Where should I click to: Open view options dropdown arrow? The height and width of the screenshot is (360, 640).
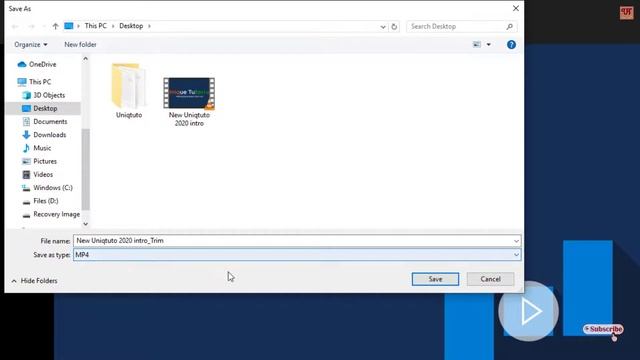(489, 44)
